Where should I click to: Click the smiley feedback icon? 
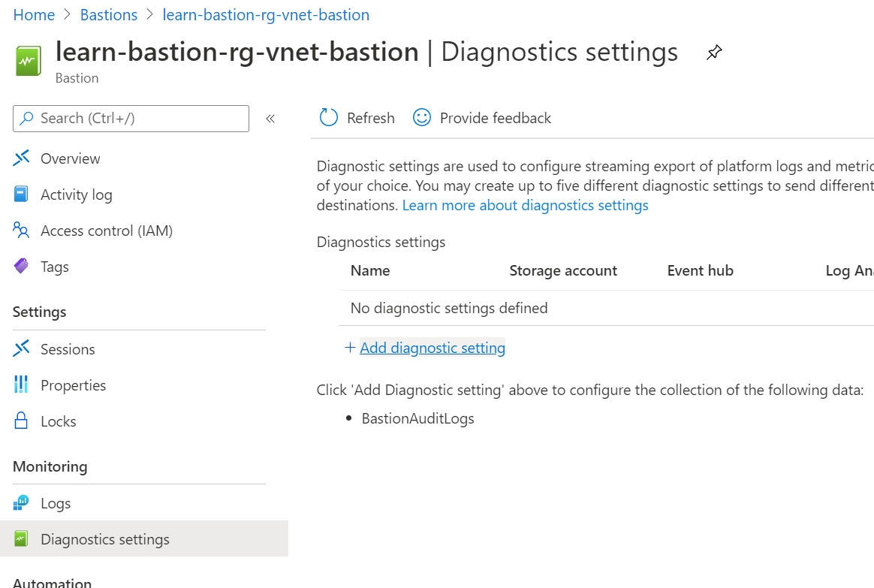(x=421, y=118)
